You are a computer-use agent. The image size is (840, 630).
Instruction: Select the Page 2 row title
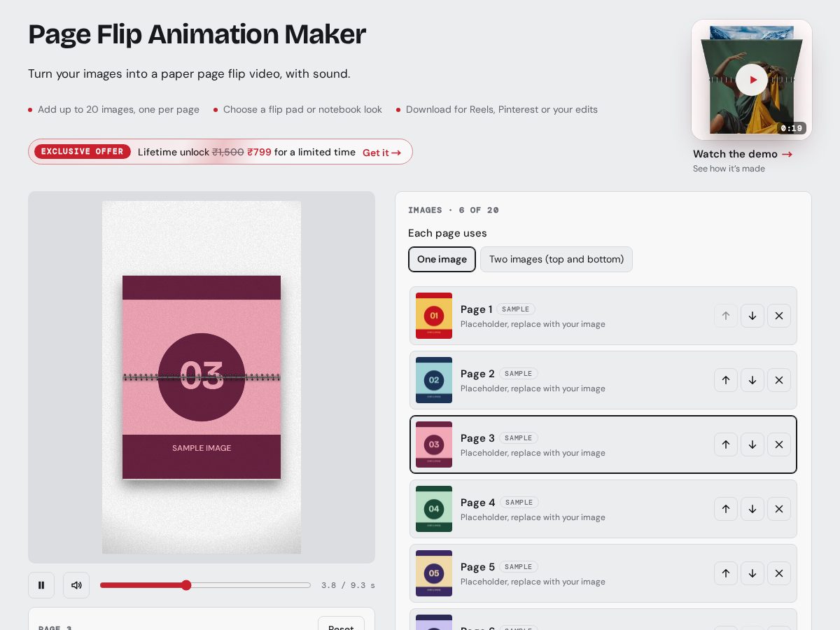(477, 374)
